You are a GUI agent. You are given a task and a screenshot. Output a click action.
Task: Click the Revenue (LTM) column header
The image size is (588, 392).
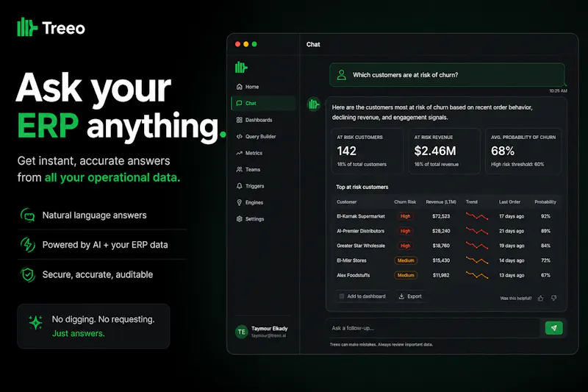[441, 202]
